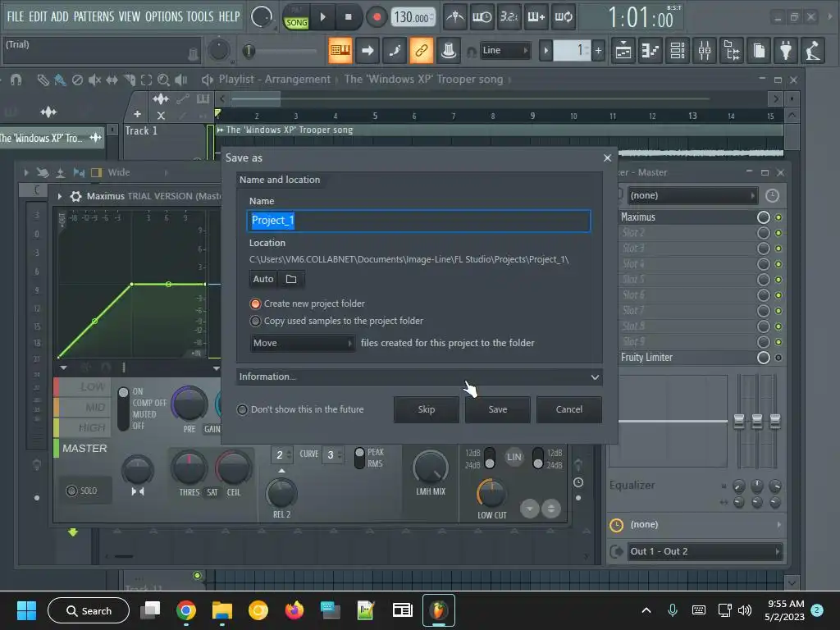
Task: Open the Channel rack view icon
Action: pos(678,50)
